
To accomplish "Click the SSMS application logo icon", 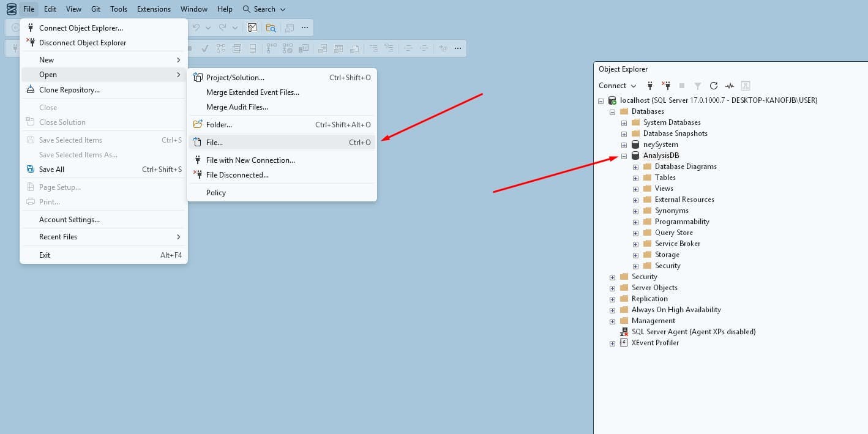I will pyautogui.click(x=11, y=9).
